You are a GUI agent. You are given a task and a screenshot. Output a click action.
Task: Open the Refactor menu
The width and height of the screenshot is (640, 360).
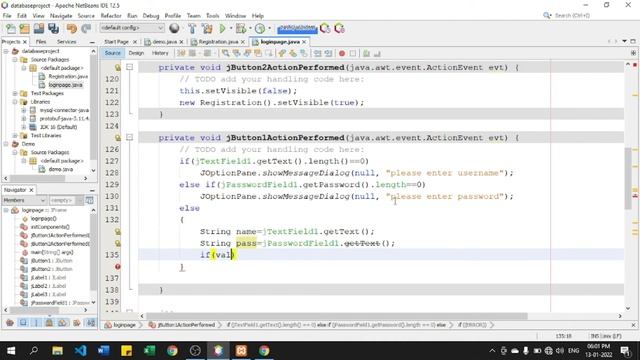coord(111,16)
